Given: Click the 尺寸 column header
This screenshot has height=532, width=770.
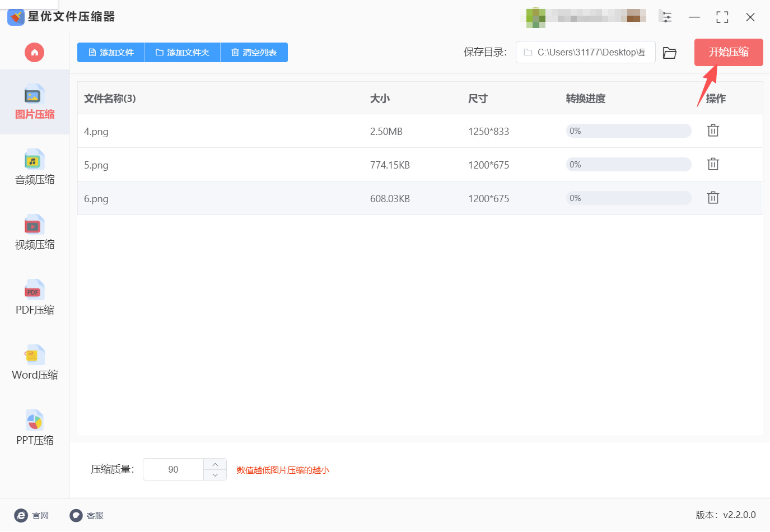Looking at the screenshot, I should pos(478,99).
